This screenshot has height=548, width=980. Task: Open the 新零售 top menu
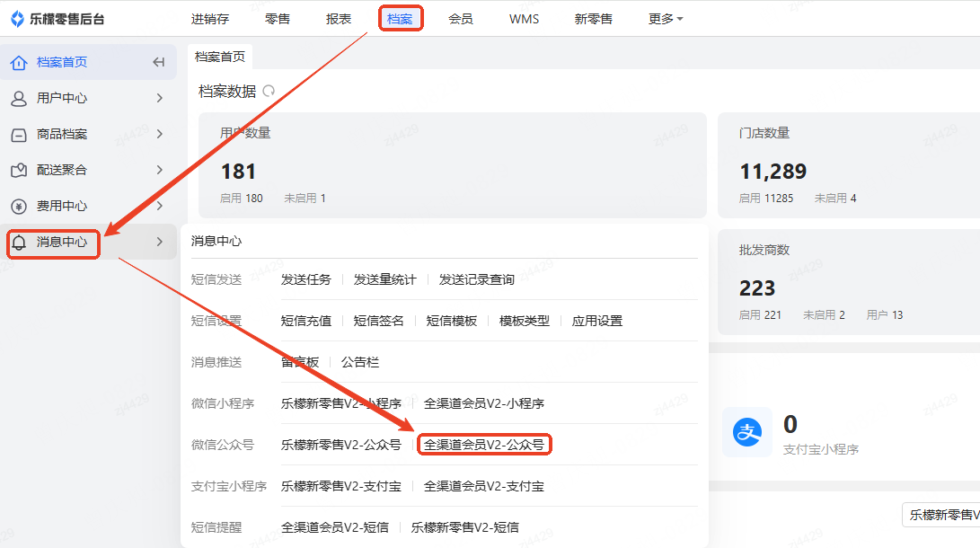[x=593, y=19]
